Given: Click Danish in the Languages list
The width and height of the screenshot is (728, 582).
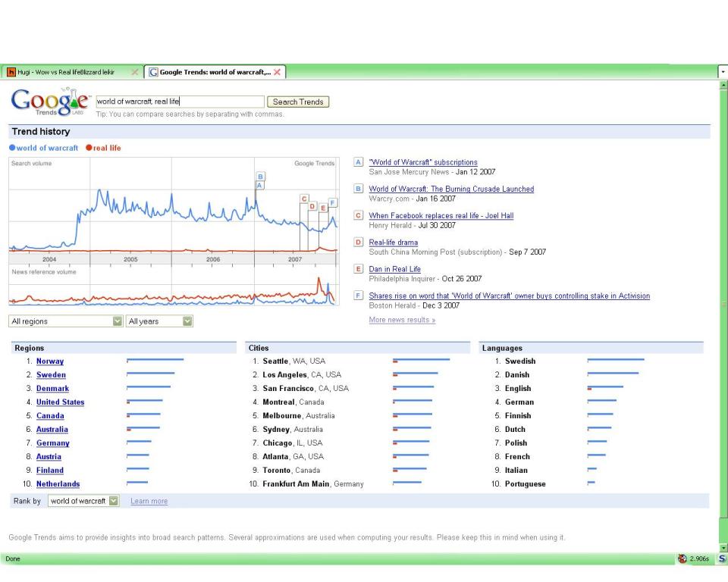Looking at the screenshot, I should tap(517, 374).
